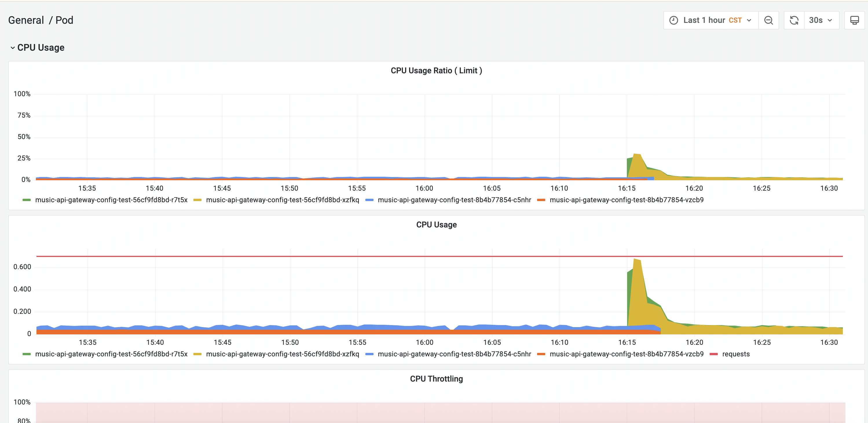This screenshot has width=868, height=423.
Task: Collapse the CPU Usage row chevron
Action: (12, 48)
